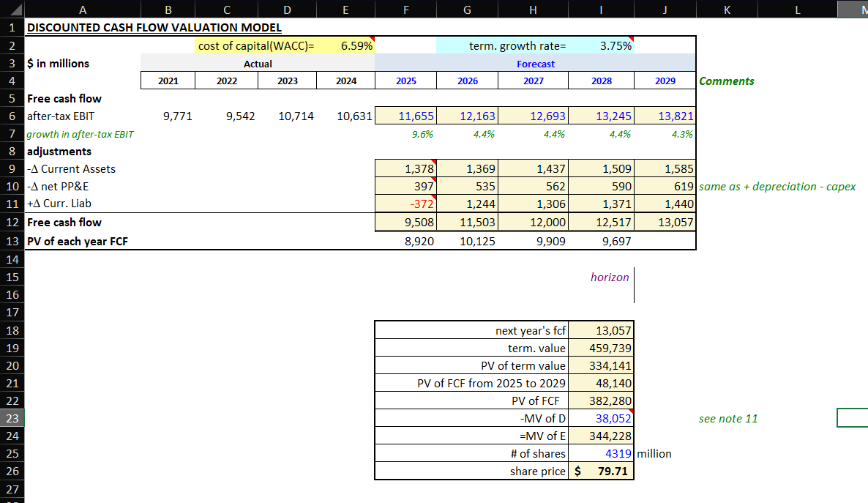The height and width of the screenshot is (503, 868).
Task: Click the 'Forecast' header cell
Action: tap(535, 64)
